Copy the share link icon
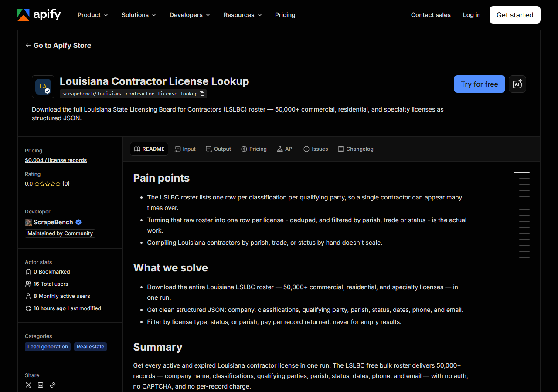The width and height of the screenshot is (558, 392). pos(53,385)
